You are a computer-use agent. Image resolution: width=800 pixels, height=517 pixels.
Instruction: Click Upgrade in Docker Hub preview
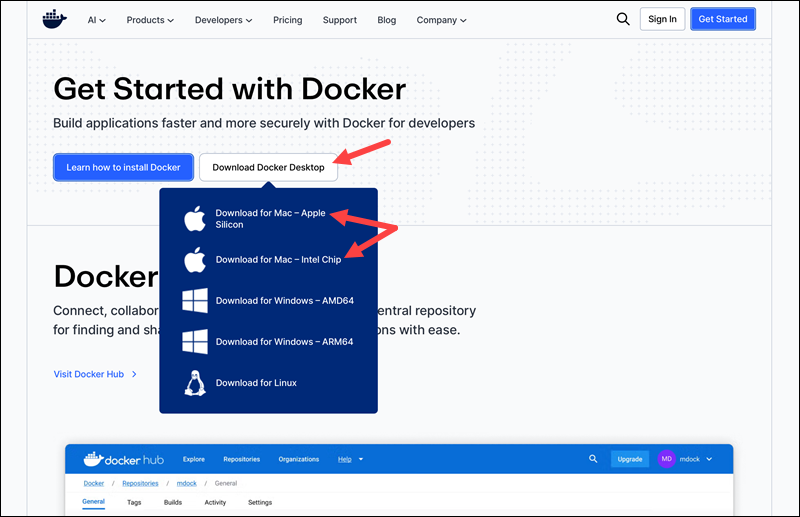pos(630,459)
